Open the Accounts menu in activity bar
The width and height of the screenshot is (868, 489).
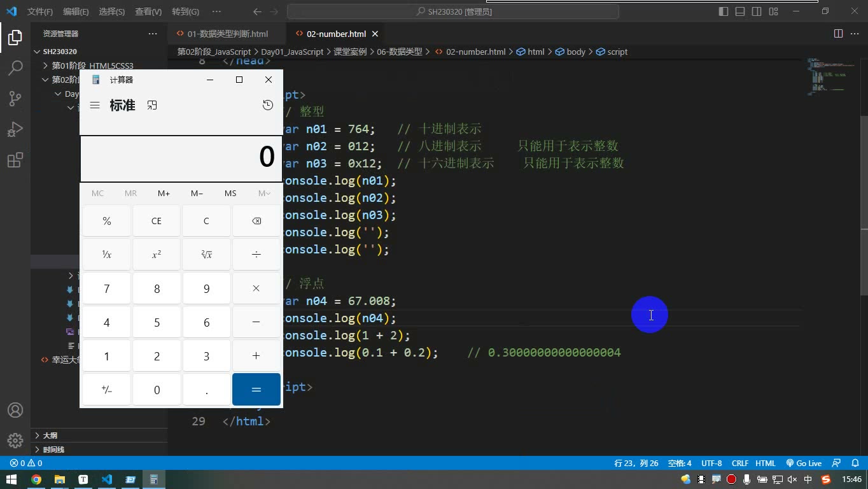click(x=15, y=410)
